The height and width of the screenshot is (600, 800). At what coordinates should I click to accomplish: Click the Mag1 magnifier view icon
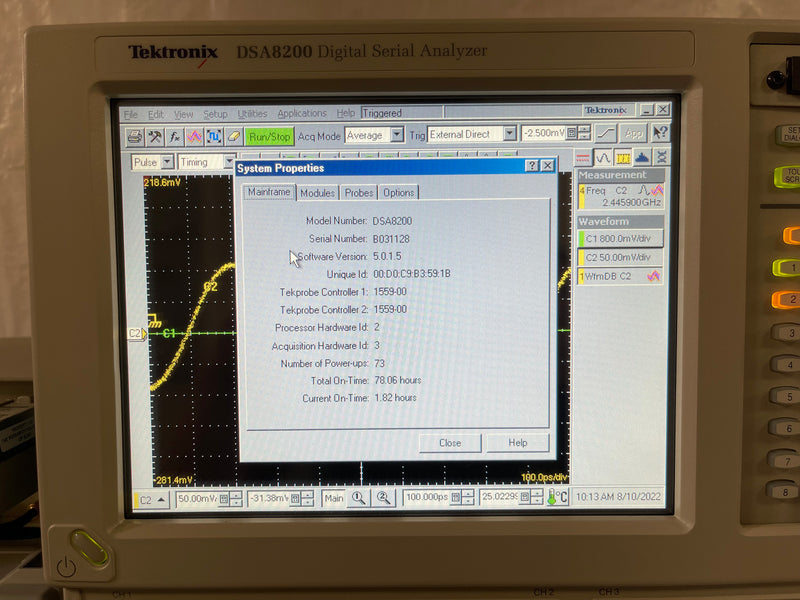pyautogui.click(x=359, y=498)
